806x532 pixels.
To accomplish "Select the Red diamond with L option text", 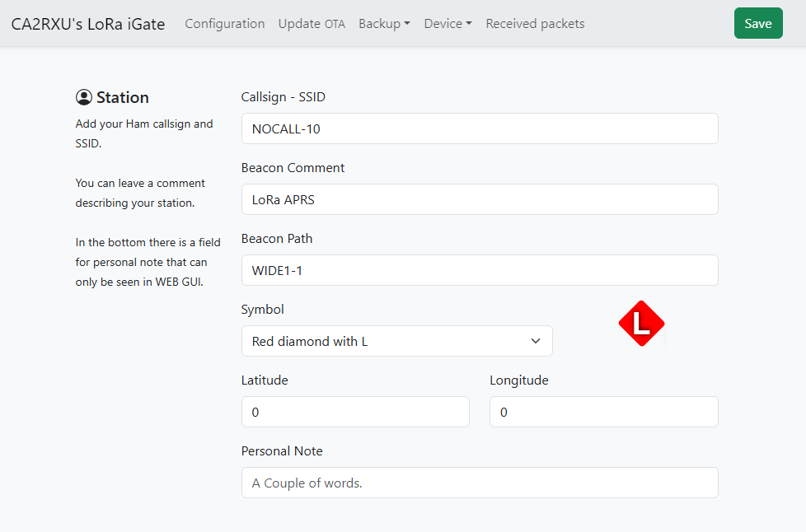I will pyautogui.click(x=309, y=342).
